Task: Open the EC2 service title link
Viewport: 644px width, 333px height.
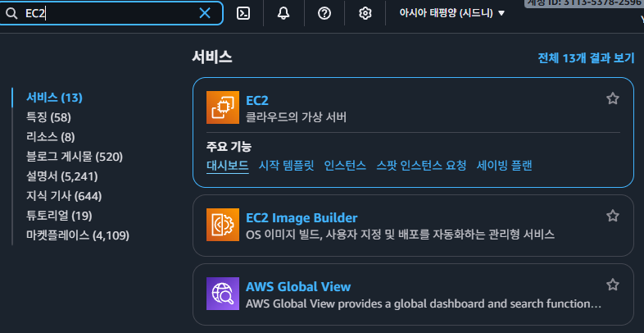Action: point(256,100)
